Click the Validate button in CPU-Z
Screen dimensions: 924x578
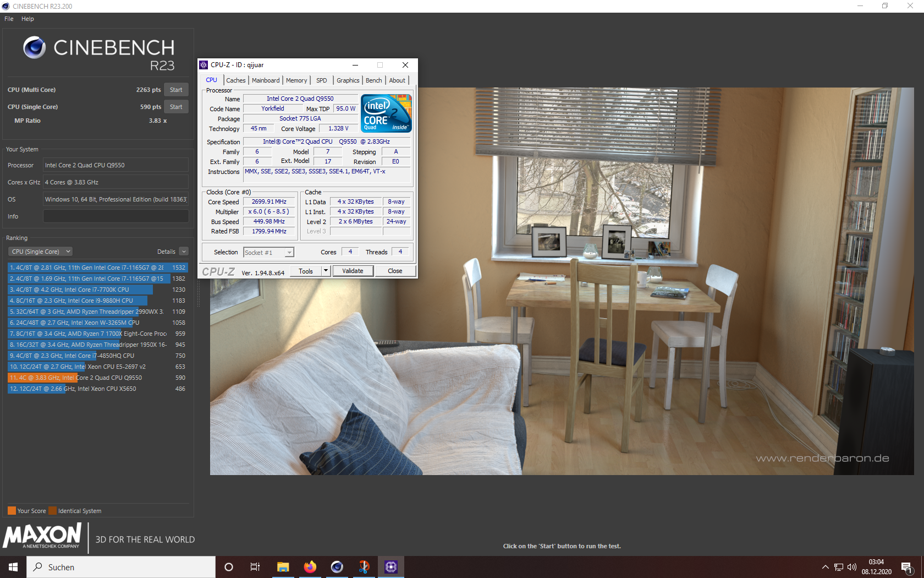tap(353, 271)
